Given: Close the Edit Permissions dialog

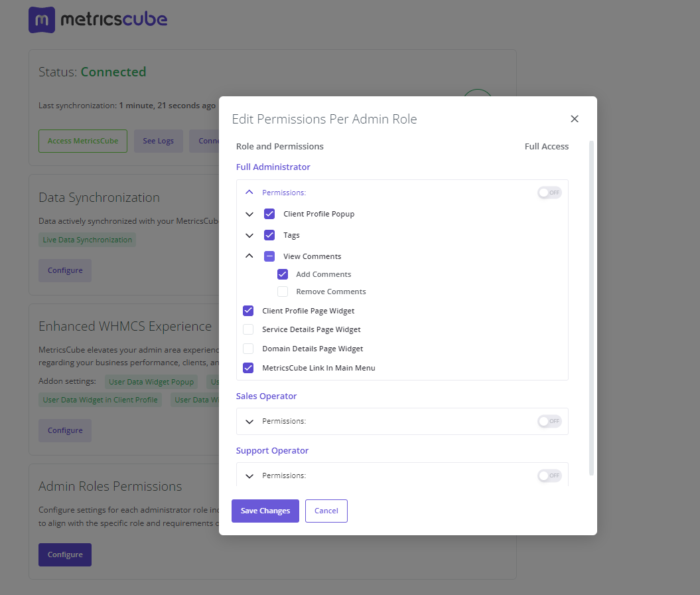Looking at the screenshot, I should (x=575, y=119).
